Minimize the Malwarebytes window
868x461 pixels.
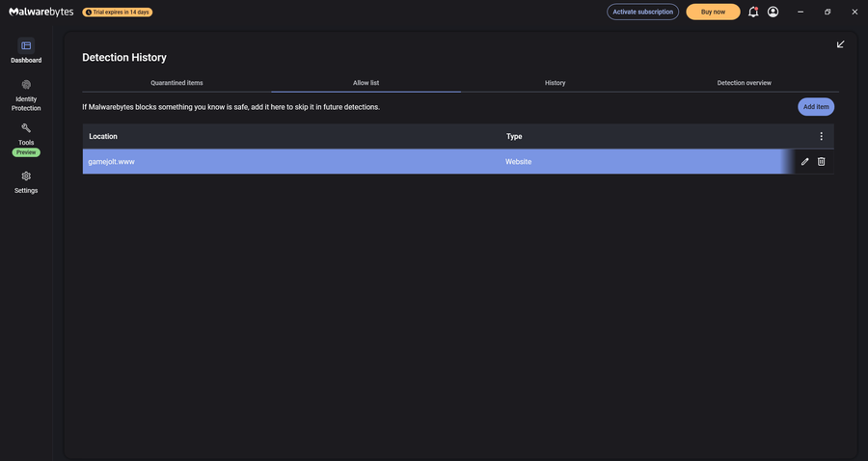[x=800, y=12]
